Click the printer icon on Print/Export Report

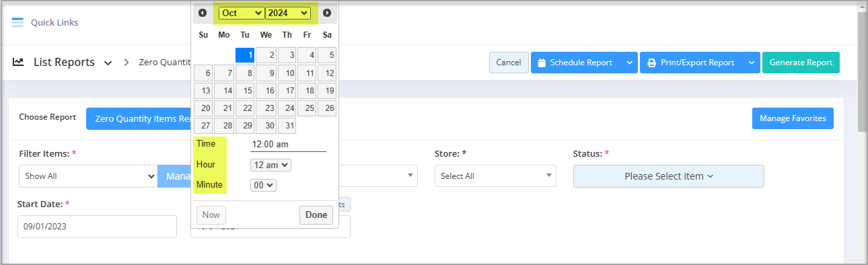651,63
